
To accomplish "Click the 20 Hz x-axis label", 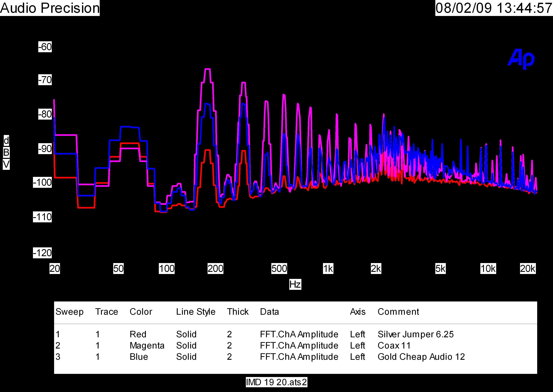I will [55, 269].
